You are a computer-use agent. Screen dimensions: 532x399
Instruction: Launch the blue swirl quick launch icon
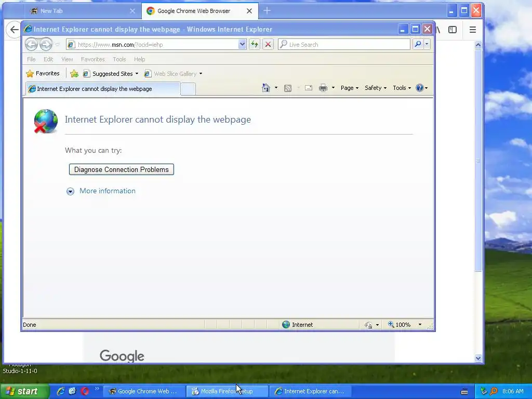[72, 391]
